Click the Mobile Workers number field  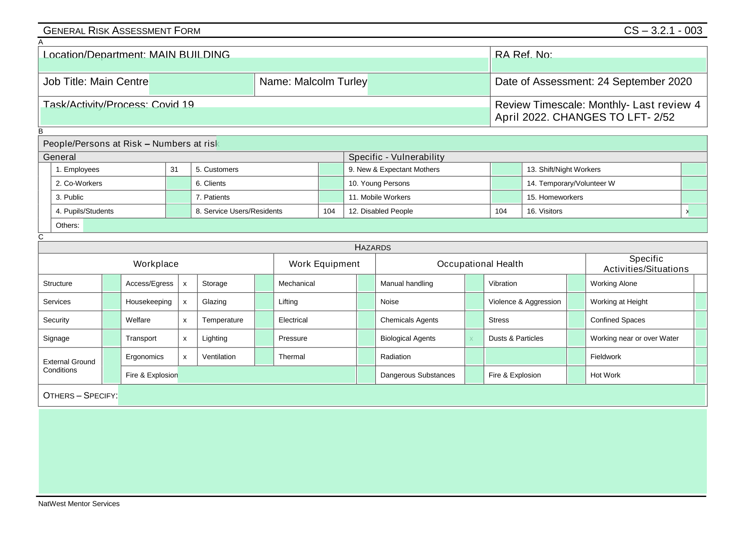click(x=506, y=197)
